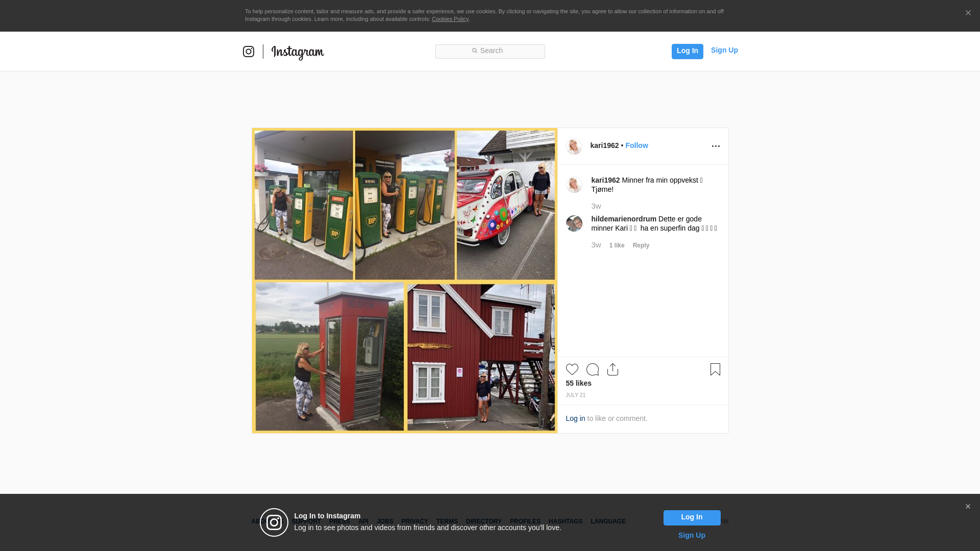This screenshot has height=551, width=980.
Task: Save the post with bookmark icon
Action: tap(715, 369)
